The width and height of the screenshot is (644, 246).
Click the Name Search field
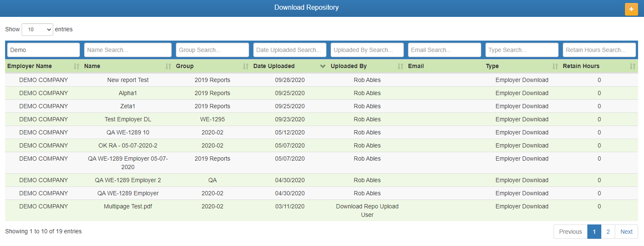tap(128, 50)
